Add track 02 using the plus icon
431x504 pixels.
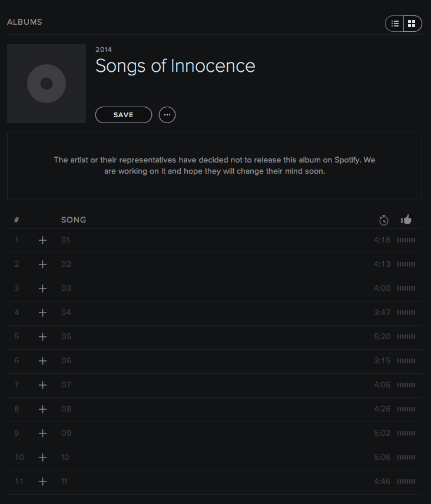[42, 264]
